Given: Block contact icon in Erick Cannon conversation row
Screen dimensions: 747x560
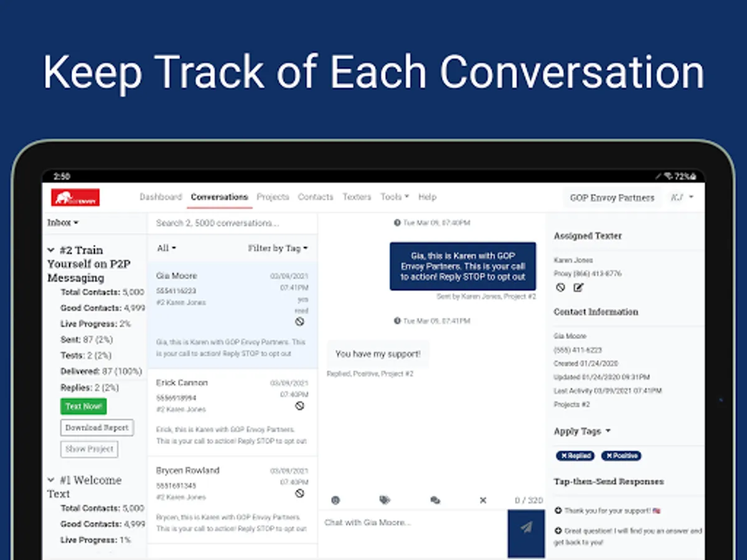Looking at the screenshot, I should click(x=299, y=406).
